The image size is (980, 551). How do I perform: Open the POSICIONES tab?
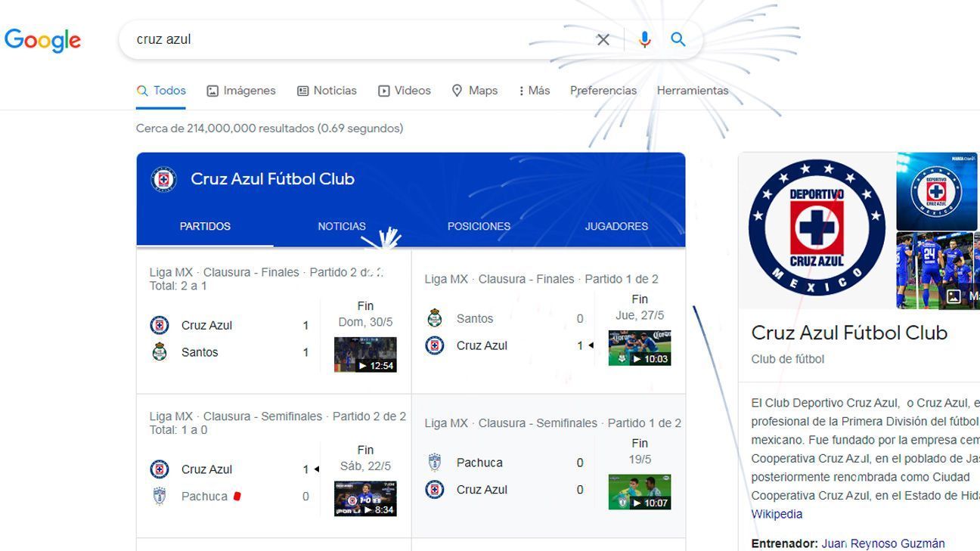tap(479, 226)
